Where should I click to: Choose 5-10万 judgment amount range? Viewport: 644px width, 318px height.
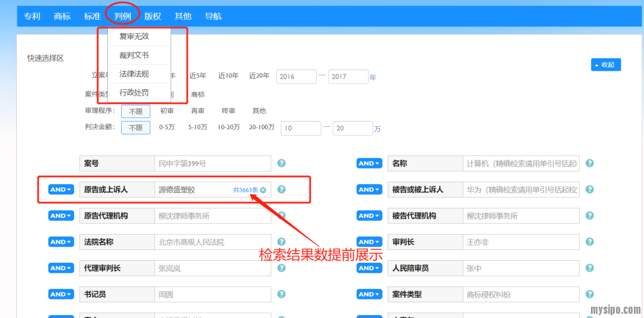pos(198,127)
